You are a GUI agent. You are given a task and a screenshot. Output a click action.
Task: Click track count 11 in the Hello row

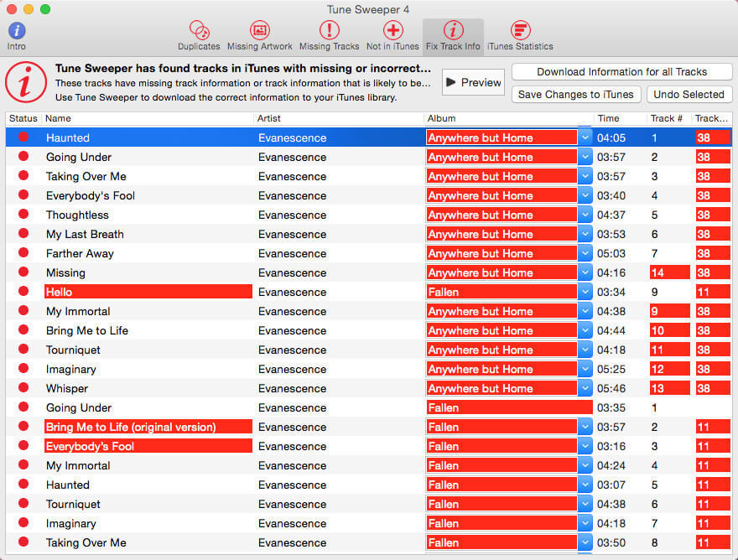713,293
